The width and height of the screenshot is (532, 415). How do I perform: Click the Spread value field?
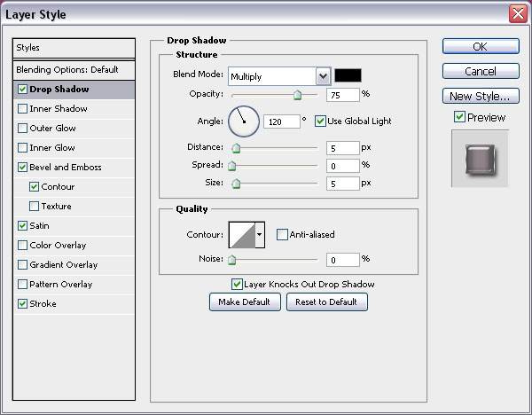(x=342, y=166)
